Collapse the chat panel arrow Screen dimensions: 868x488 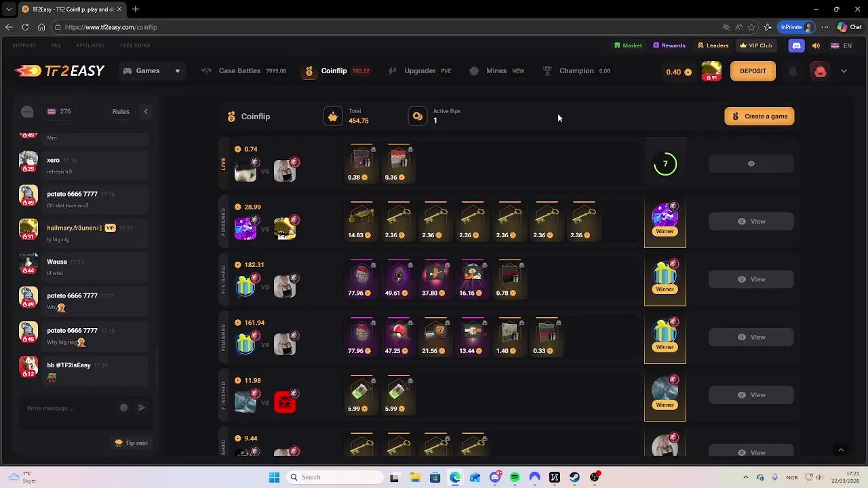pyautogui.click(x=146, y=112)
